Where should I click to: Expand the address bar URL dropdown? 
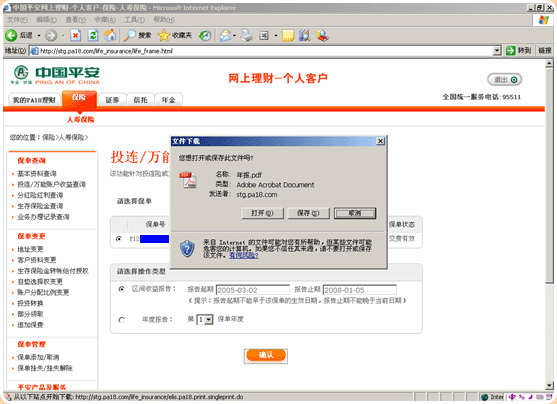[x=497, y=51]
